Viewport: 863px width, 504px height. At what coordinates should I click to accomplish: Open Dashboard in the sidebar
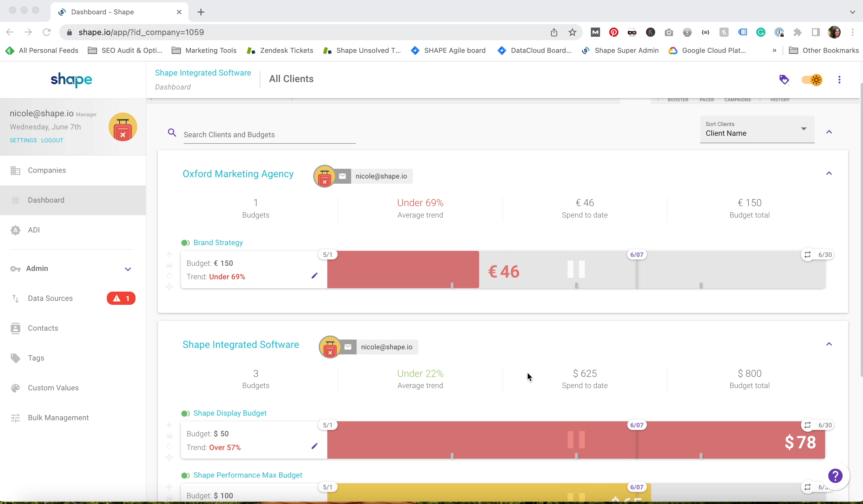click(x=73, y=200)
